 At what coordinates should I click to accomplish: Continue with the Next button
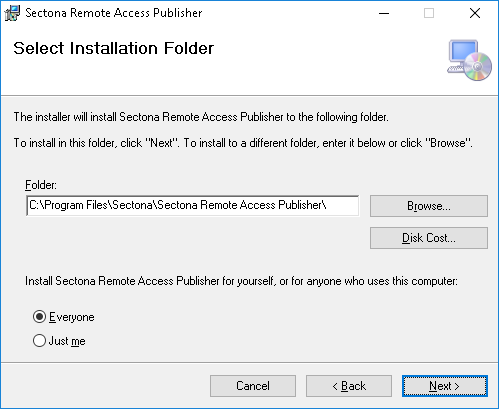pos(445,386)
